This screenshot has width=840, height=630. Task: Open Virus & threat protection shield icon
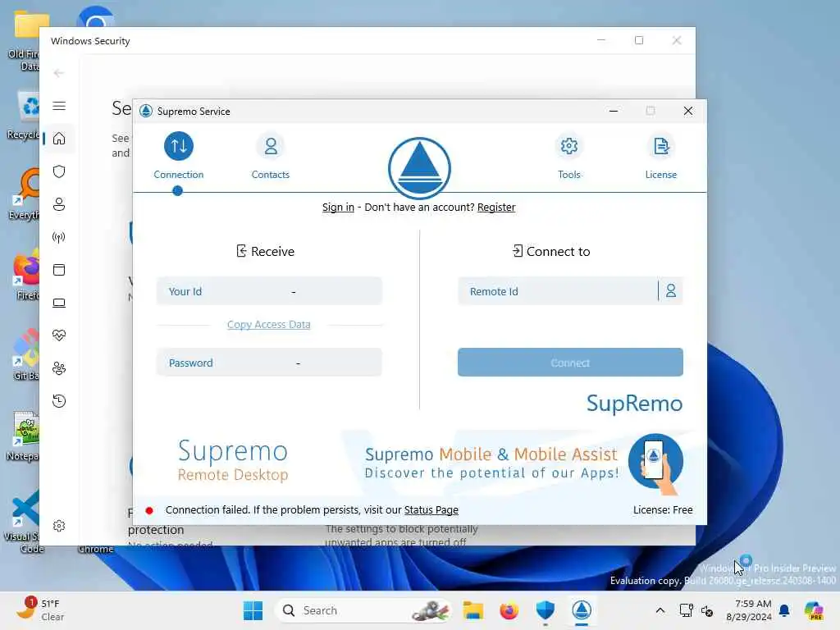pos(59,171)
